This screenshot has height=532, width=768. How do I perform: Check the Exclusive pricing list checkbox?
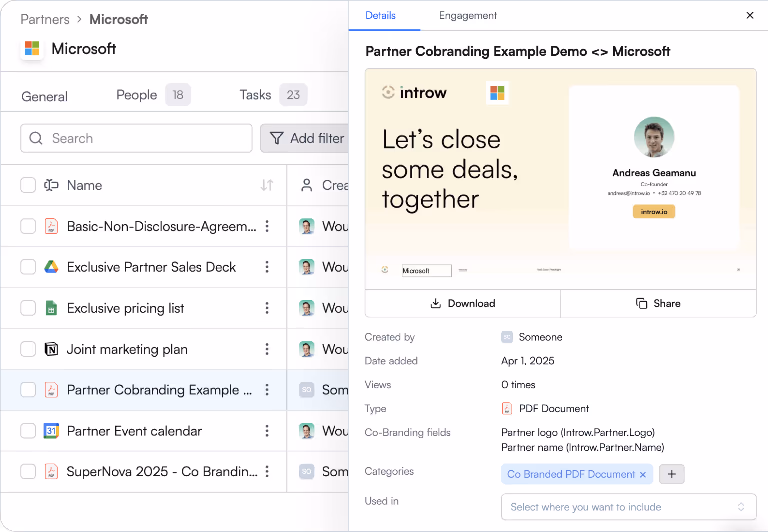pyautogui.click(x=28, y=308)
